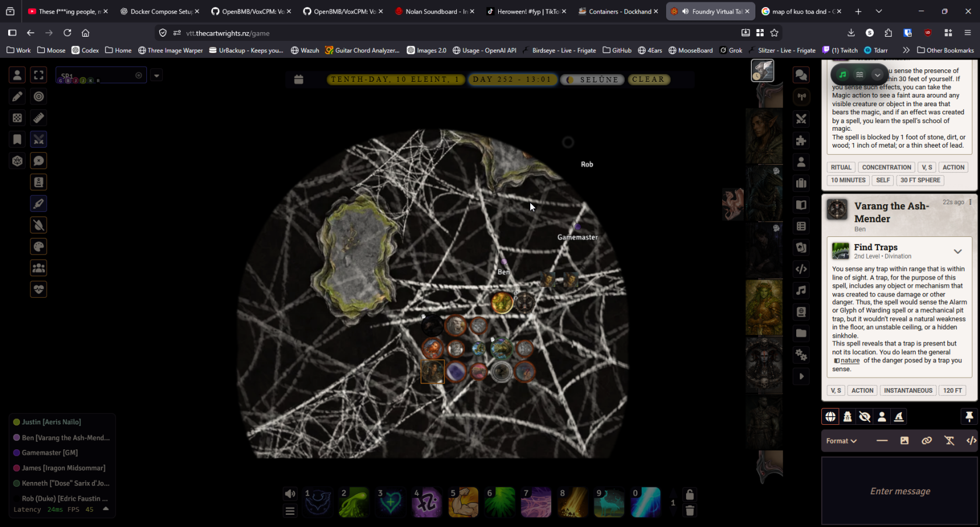Toggle the chat pin button

tap(969, 417)
